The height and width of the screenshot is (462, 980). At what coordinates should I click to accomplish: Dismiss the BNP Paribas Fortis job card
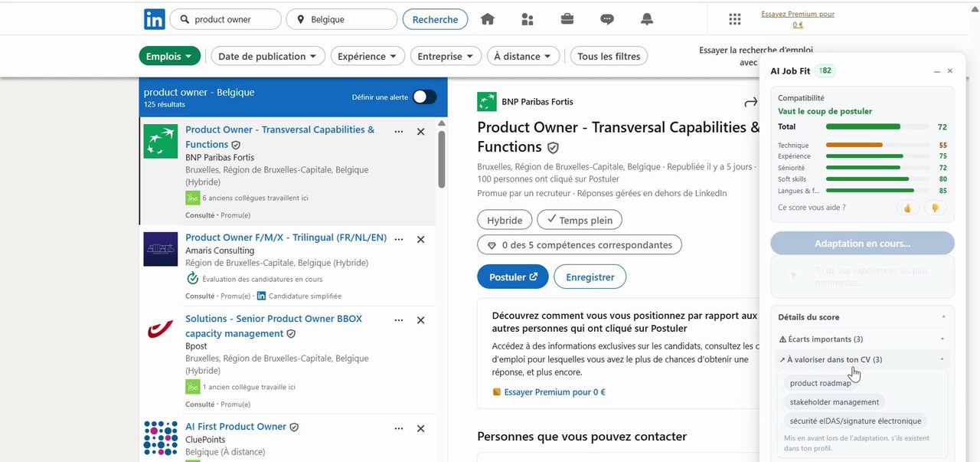pyautogui.click(x=420, y=132)
